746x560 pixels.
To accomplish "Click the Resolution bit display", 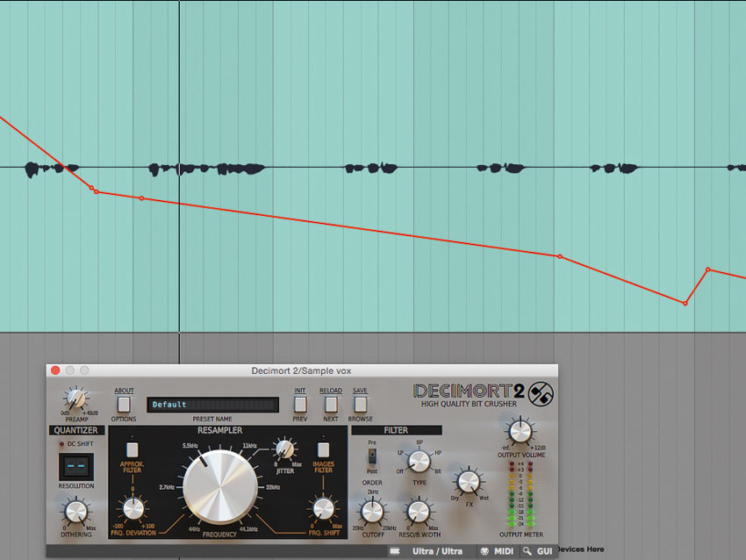I will pos(76,466).
